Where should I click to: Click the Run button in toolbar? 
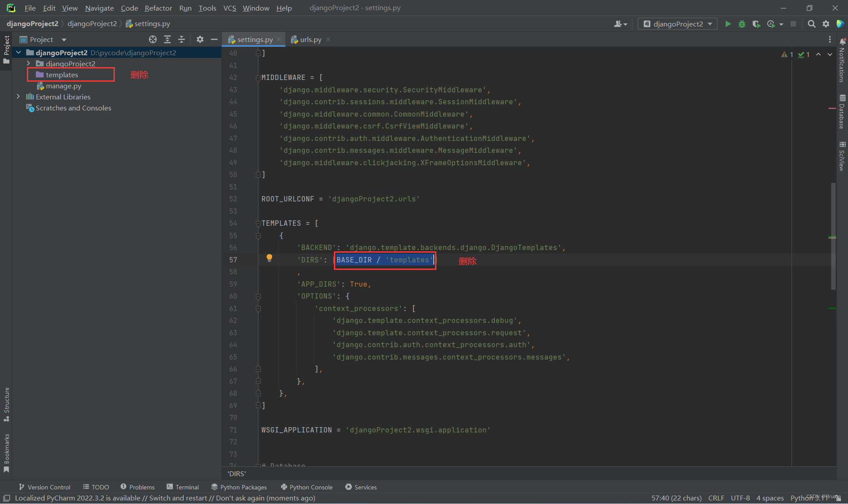(x=727, y=23)
